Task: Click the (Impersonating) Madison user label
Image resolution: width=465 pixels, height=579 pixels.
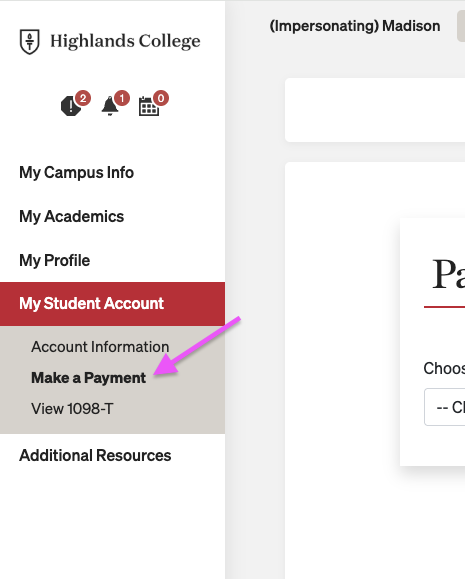Action: (355, 26)
